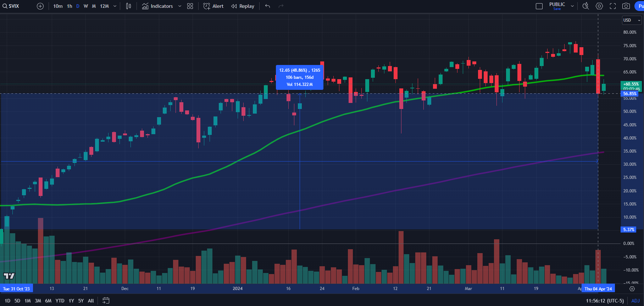Open the candlestick chart style selector
The image size is (644, 306).
(x=128, y=6)
